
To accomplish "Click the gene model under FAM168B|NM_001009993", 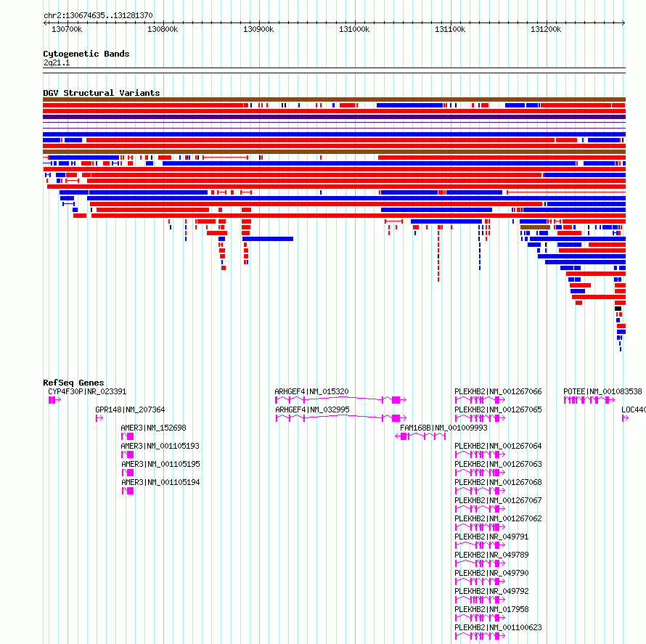I will [420, 436].
